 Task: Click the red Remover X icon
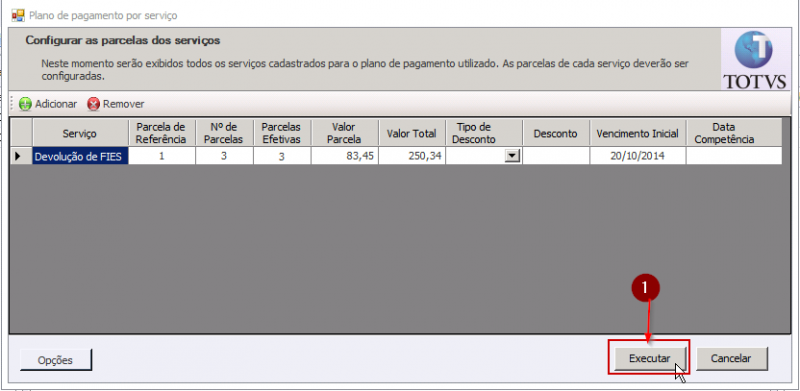(93, 104)
